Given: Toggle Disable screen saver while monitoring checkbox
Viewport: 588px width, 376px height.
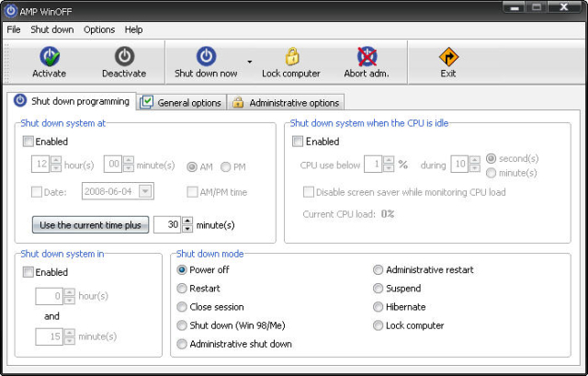Looking at the screenshot, I should coord(309,192).
